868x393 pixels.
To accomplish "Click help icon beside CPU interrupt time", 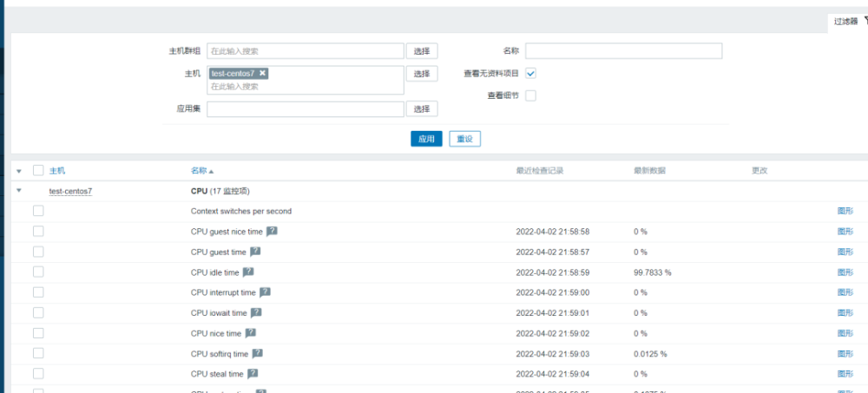I will [x=265, y=292].
